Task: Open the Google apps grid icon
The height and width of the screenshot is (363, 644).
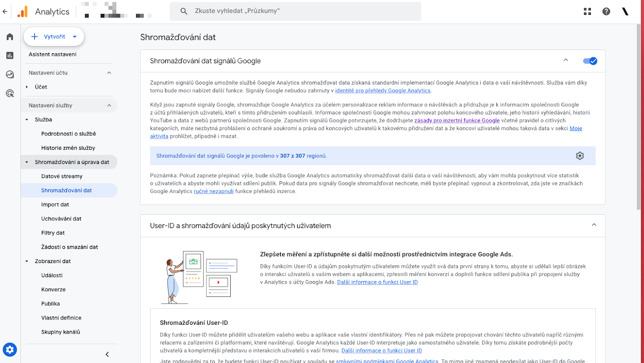Action: tap(587, 11)
